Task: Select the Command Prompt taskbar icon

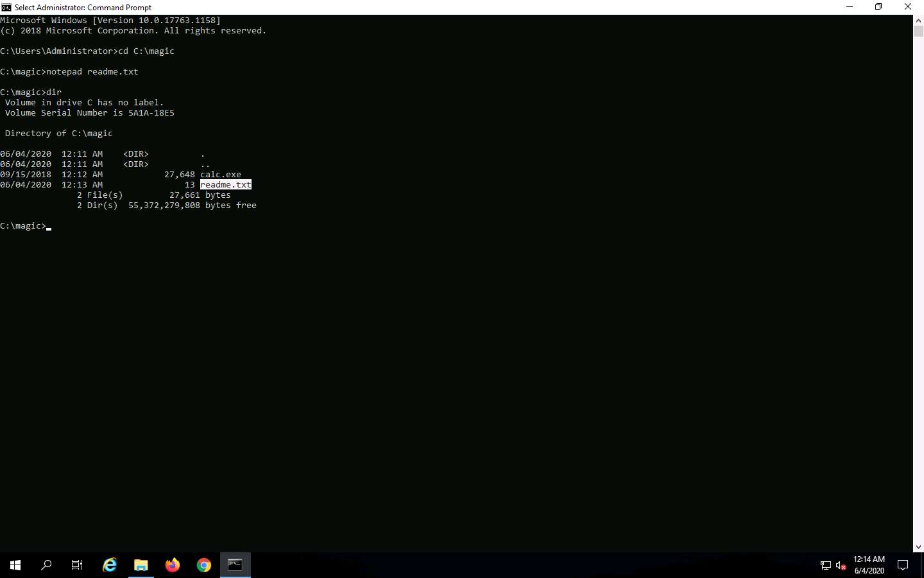Action: click(235, 565)
